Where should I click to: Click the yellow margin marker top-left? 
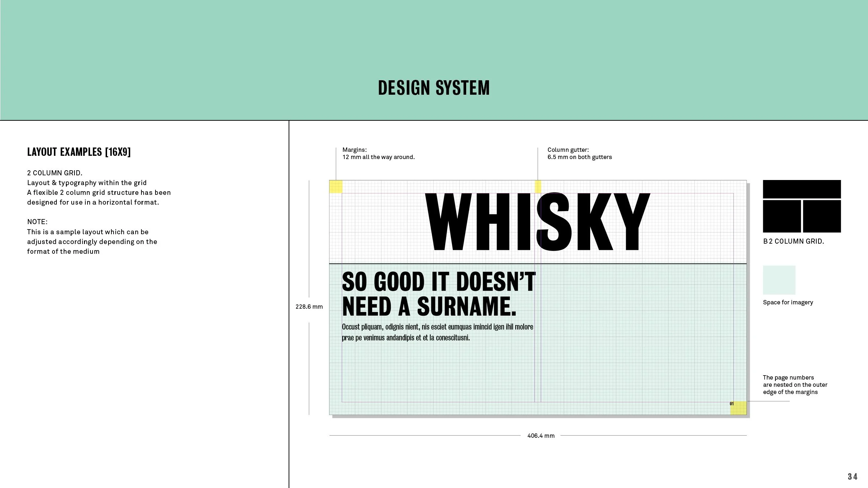pos(336,187)
